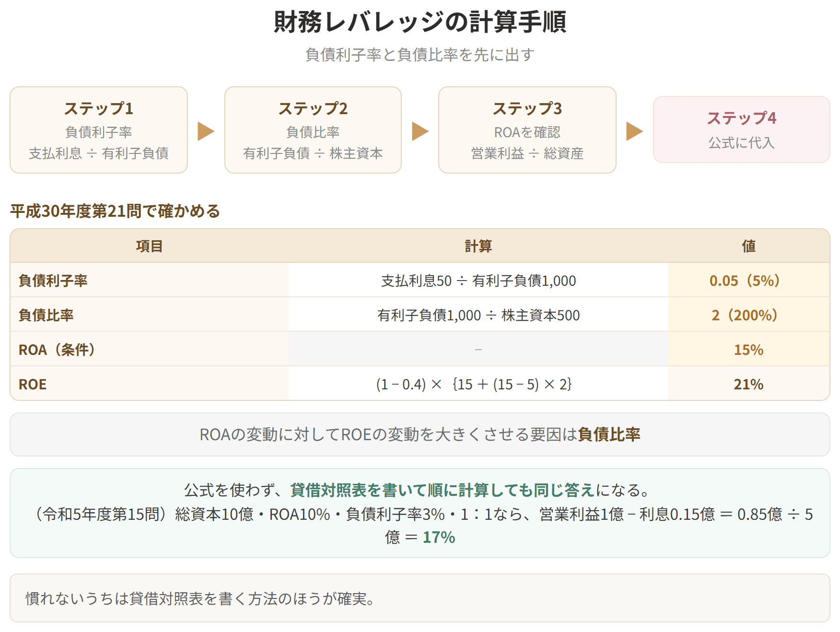
Task: Click the 負債利子率 row label in table
Action: point(53,281)
